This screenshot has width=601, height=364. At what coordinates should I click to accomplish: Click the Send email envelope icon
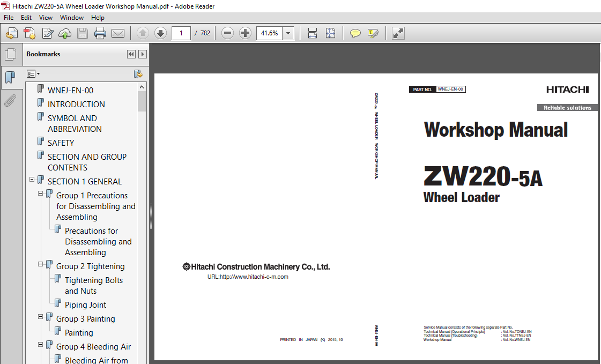[x=117, y=33]
